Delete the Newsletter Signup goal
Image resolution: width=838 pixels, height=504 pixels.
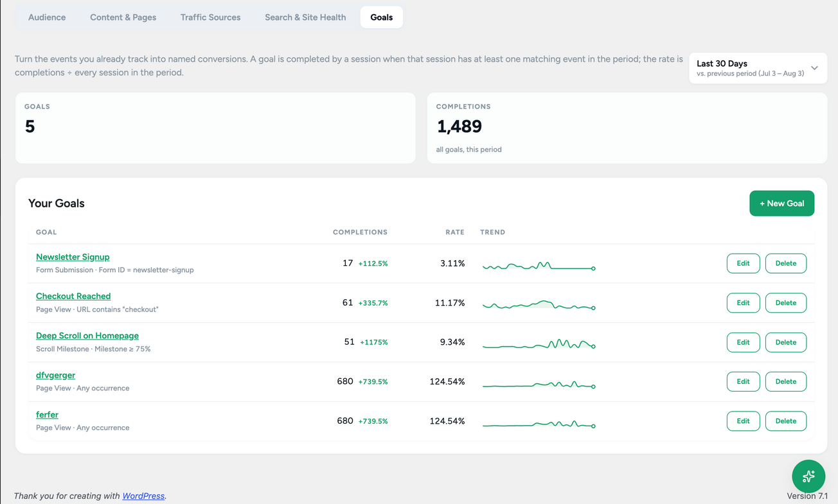pos(786,263)
